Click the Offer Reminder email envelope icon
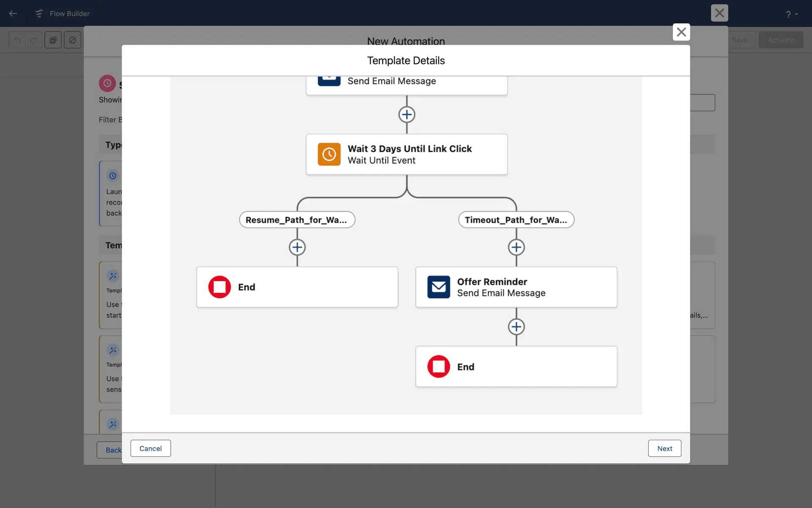812x508 pixels. 439,287
